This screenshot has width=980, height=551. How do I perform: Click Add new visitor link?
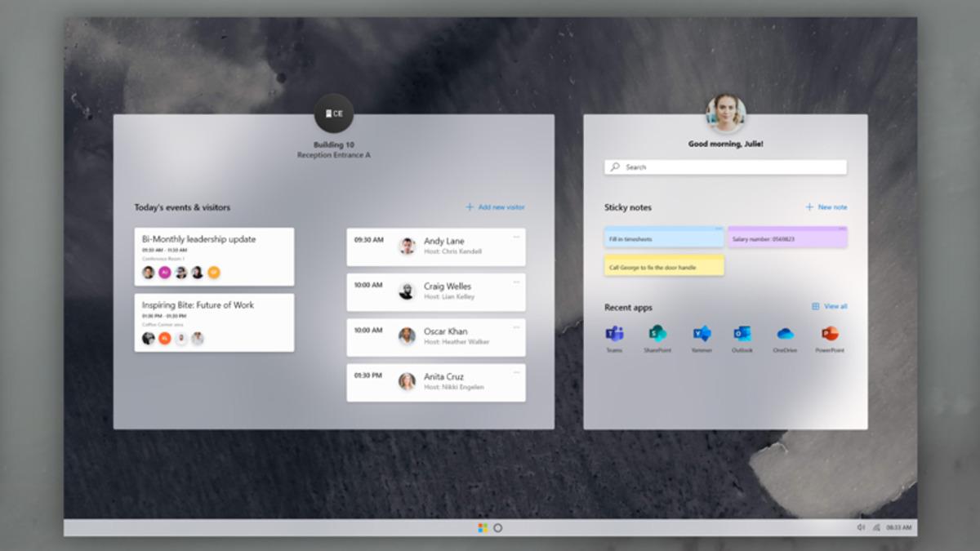point(495,207)
